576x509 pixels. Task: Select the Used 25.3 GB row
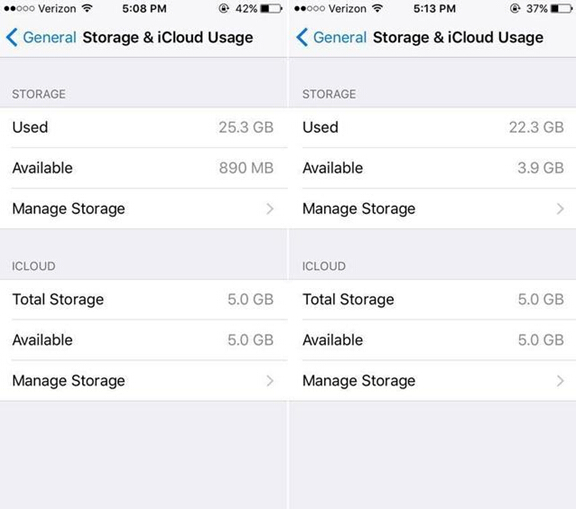point(144,127)
